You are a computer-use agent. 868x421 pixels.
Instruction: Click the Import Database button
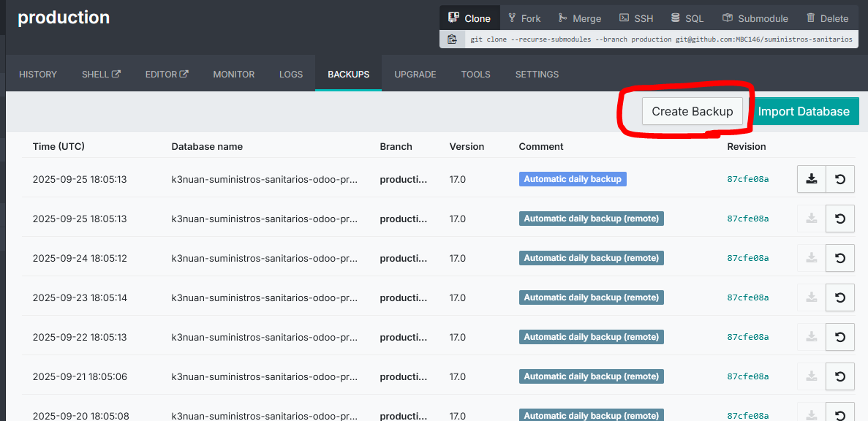point(804,112)
